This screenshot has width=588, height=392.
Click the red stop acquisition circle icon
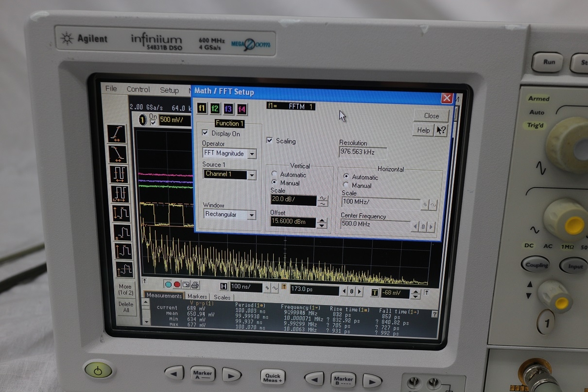[177, 285]
